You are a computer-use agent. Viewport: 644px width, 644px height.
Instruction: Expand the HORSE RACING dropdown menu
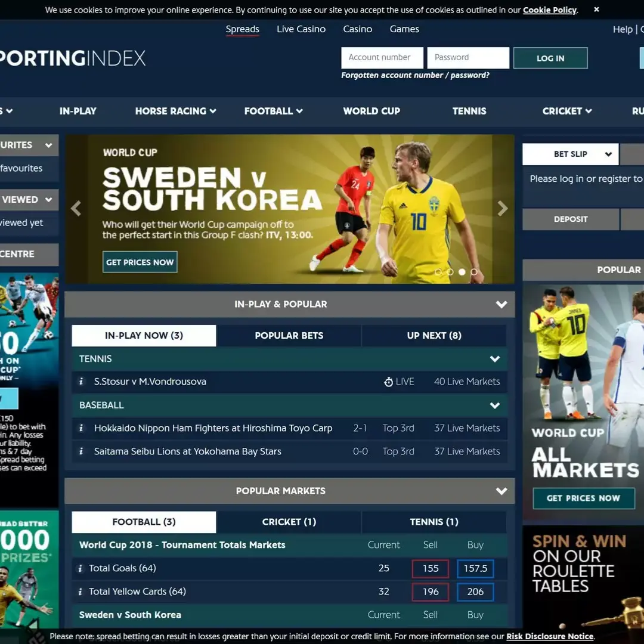pyautogui.click(x=176, y=112)
